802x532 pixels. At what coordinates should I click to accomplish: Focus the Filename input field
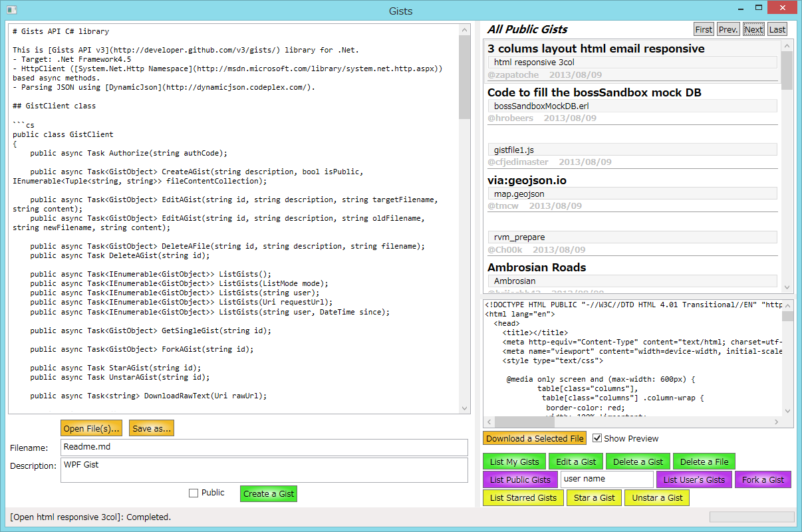coord(264,447)
